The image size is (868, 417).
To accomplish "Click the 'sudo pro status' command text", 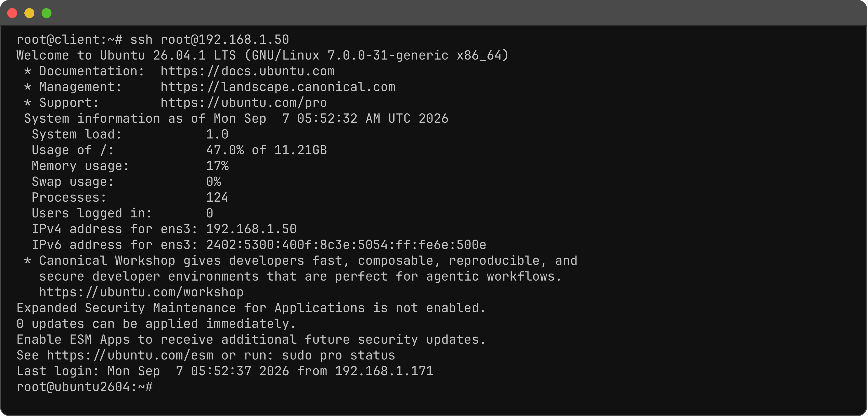I will 338,355.
